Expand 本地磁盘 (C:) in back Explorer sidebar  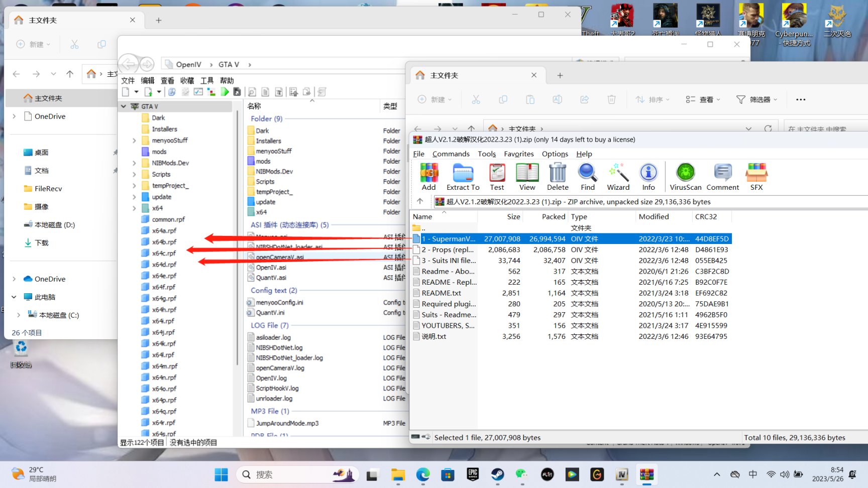click(19, 315)
